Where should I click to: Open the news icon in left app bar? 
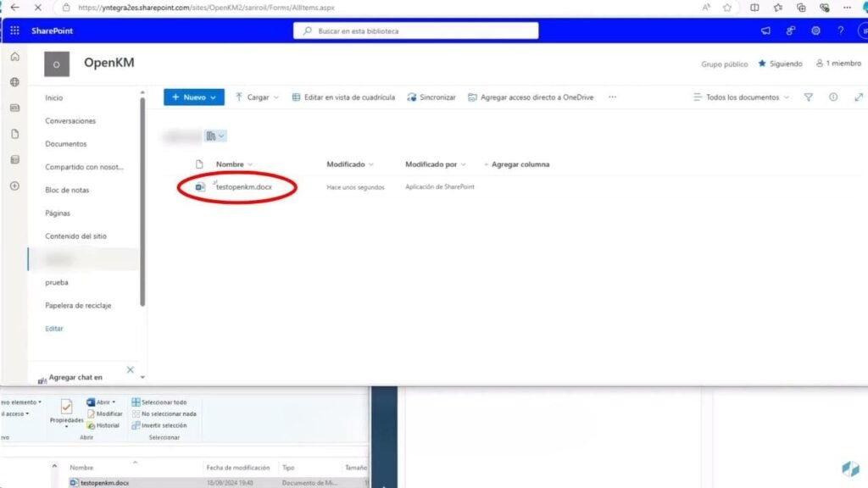coord(15,108)
